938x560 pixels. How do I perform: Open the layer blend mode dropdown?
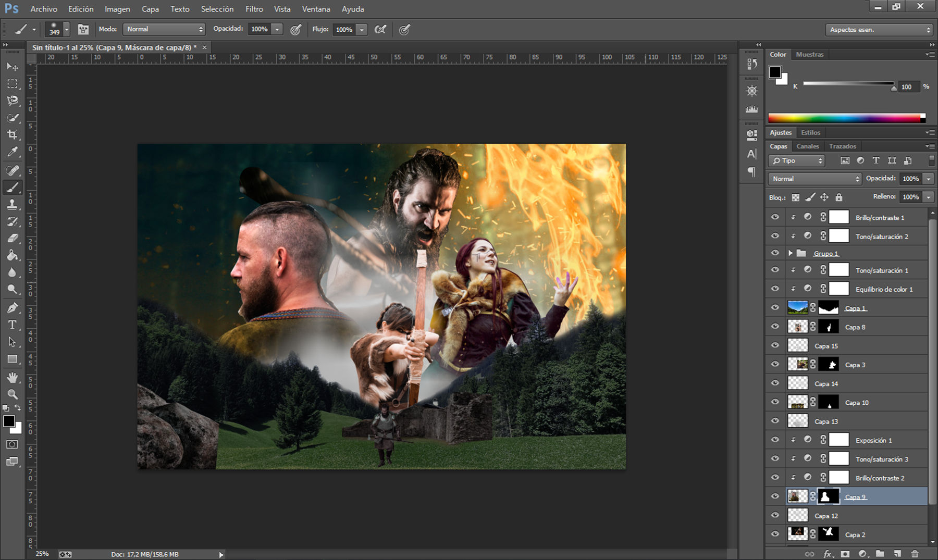click(814, 179)
